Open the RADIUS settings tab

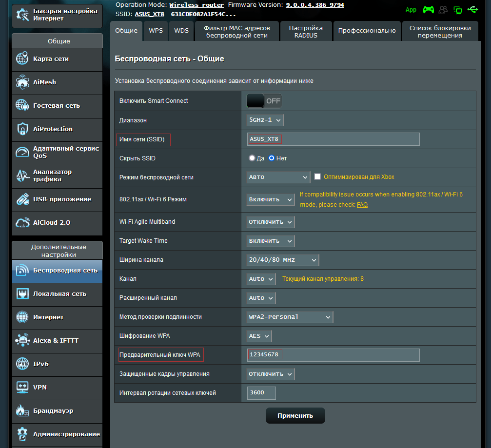[306, 31]
